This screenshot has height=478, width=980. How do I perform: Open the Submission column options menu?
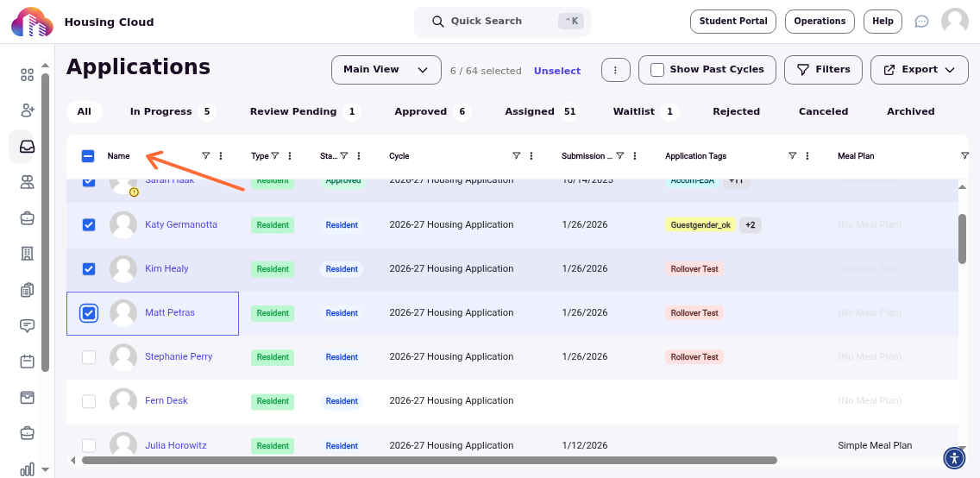635,155
